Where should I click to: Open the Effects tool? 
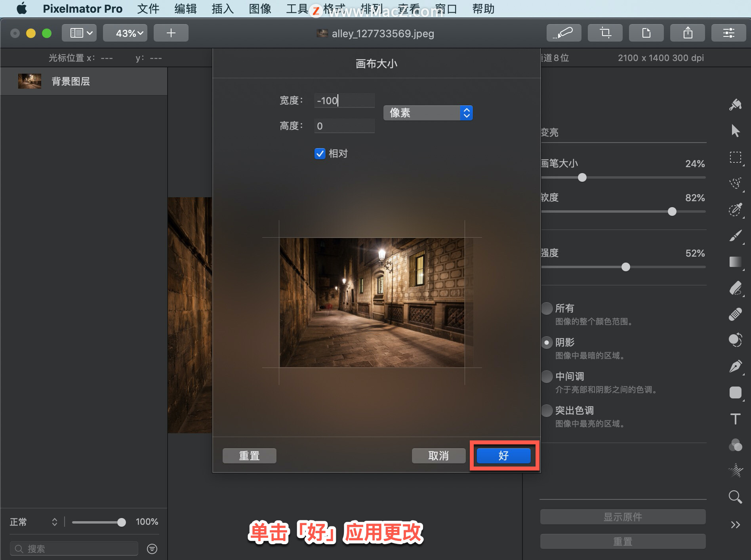tap(736, 471)
